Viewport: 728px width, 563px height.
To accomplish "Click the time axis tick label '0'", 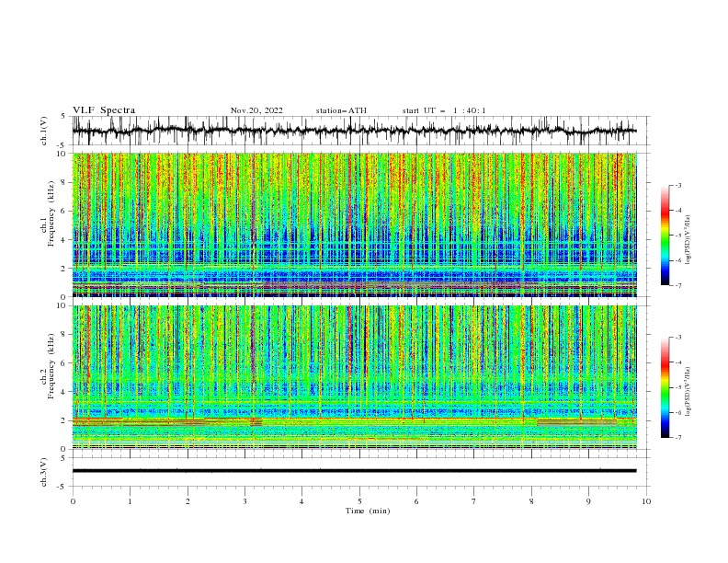I will coord(73,501).
